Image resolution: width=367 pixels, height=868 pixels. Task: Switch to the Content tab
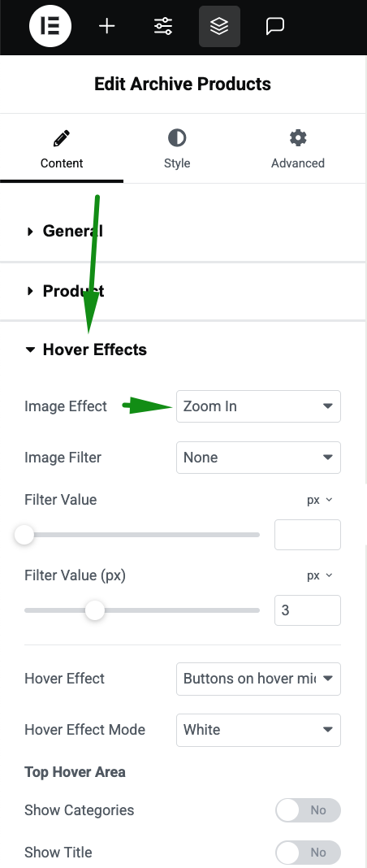[62, 149]
